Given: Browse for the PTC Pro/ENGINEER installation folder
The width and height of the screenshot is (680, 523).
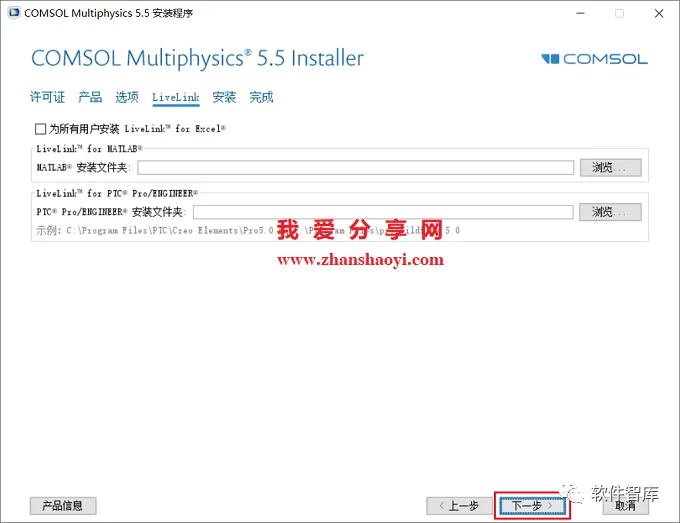Looking at the screenshot, I should 610,212.
